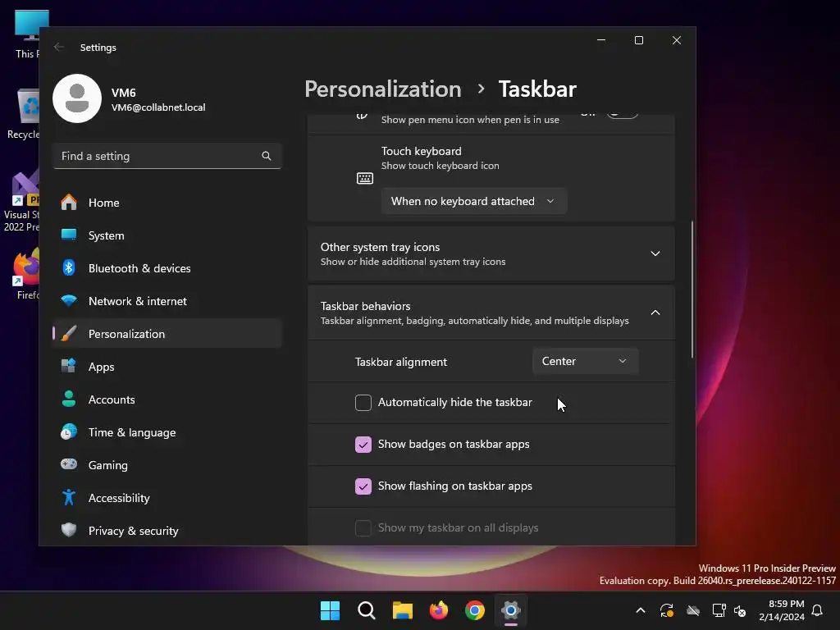Click the settings page vertical scrollbar
The height and width of the screenshot is (630, 840).
[692, 289]
